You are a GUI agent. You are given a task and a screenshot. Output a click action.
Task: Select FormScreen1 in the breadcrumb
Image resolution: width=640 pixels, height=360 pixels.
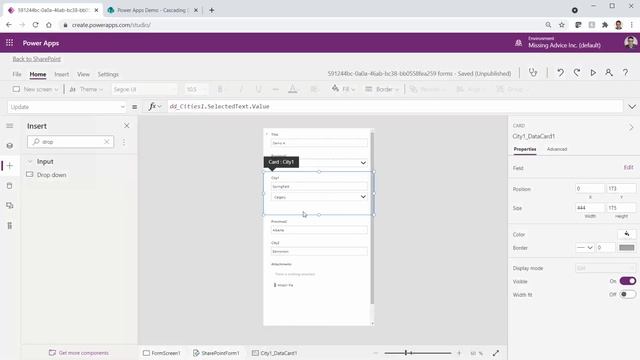click(162, 353)
